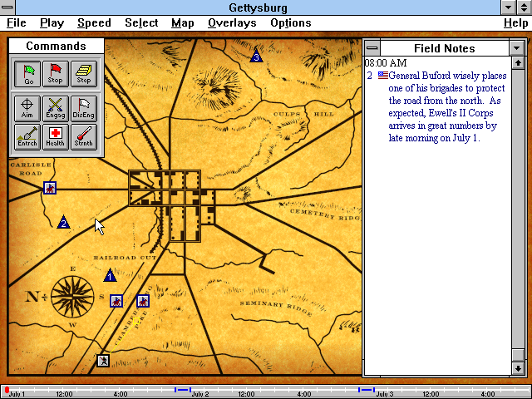532x399 pixels.
Task: Click 4:00 on July 1 timeline
Action: (x=121, y=394)
